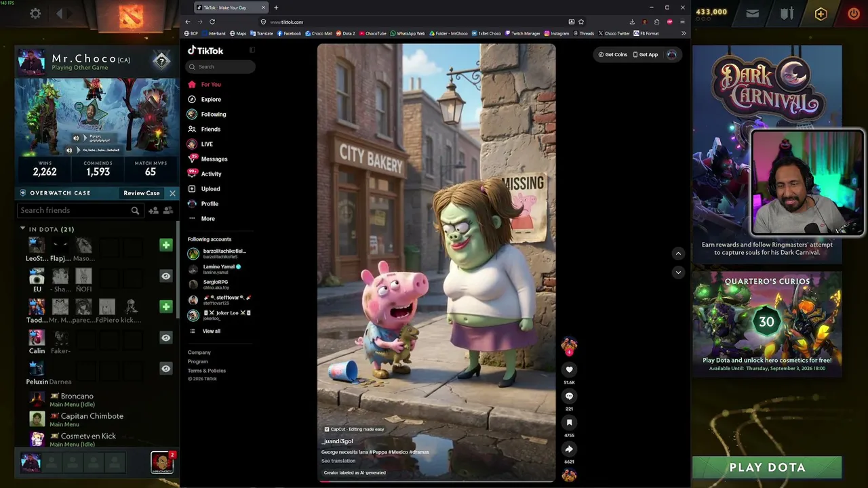The height and width of the screenshot is (488, 868).
Task: Expand the Terms & Policies footer section
Action: point(207,371)
